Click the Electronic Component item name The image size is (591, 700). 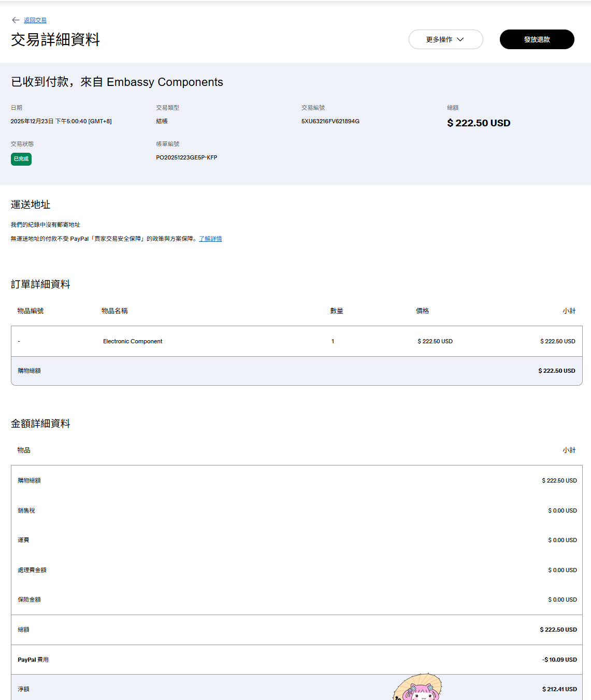pos(133,341)
